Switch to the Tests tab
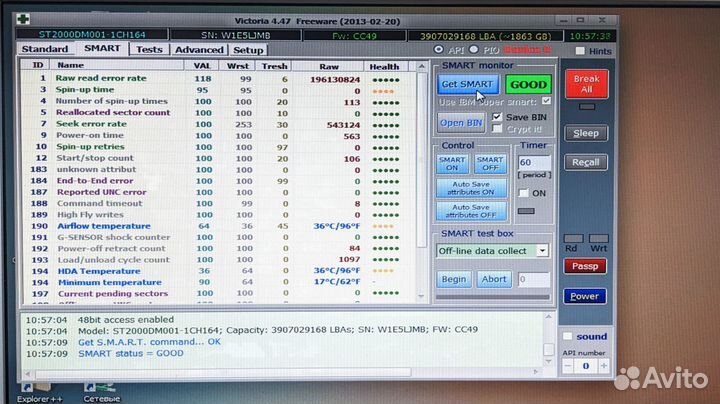This screenshot has height=404, width=720. [x=148, y=49]
